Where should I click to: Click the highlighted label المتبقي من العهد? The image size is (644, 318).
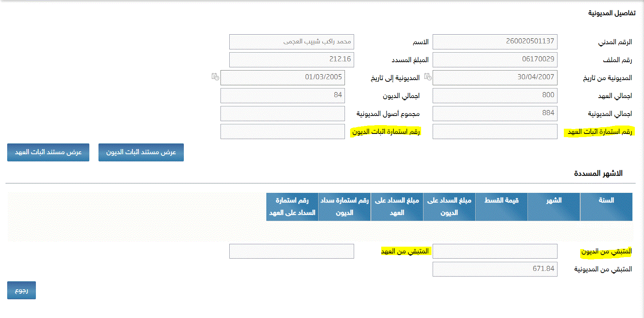[x=405, y=251]
